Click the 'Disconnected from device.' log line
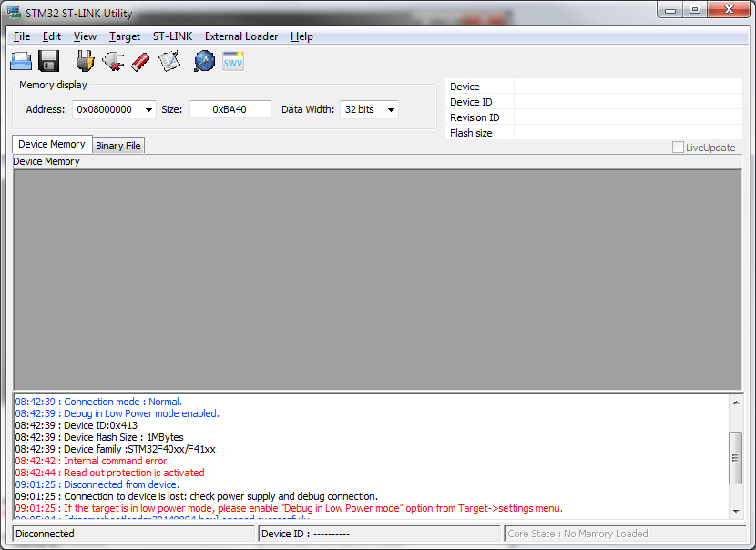Screen dimensions: 756x550 coord(97,484)
